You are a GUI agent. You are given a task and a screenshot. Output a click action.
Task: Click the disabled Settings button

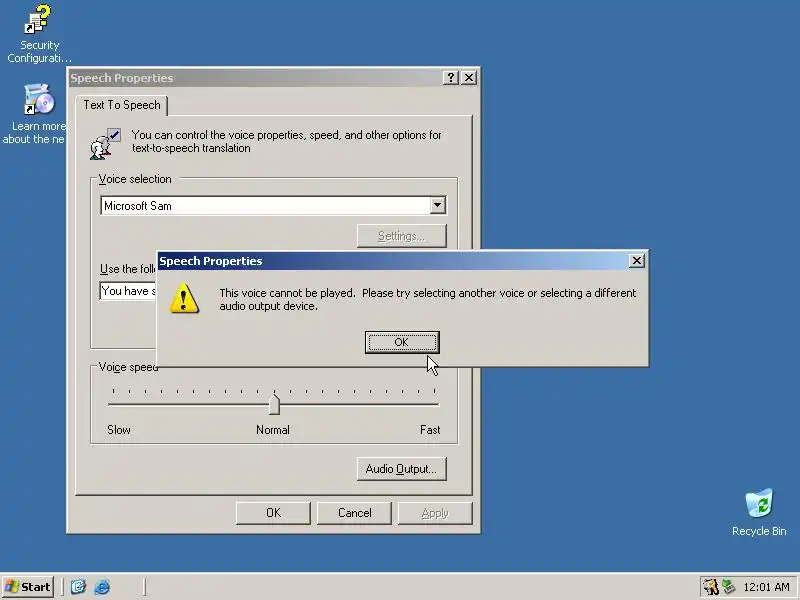(402, 236)
